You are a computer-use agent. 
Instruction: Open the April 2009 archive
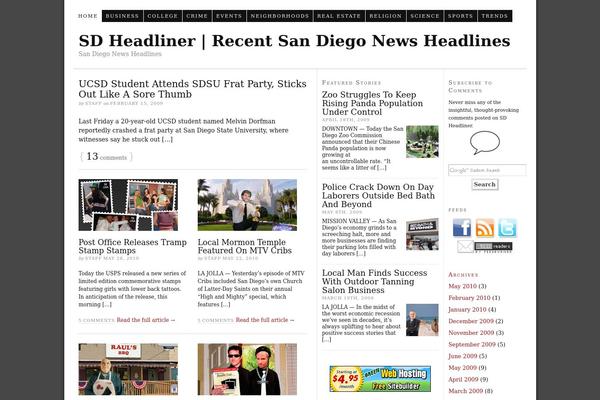pos(463,379)
